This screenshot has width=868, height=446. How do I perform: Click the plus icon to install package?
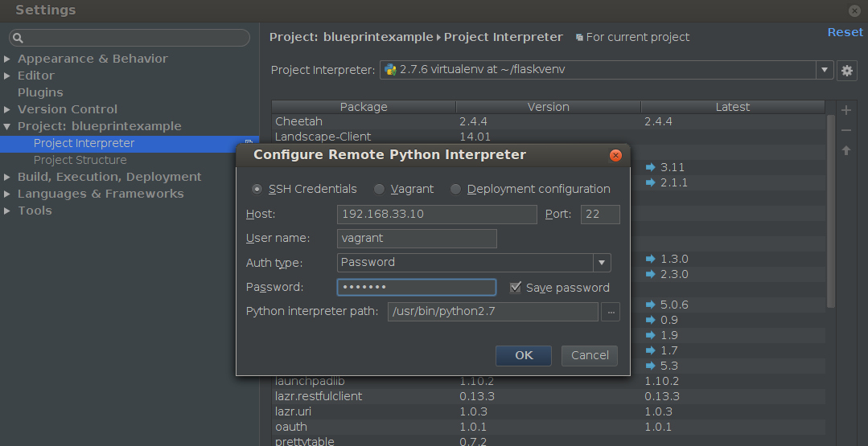[845, 110]
